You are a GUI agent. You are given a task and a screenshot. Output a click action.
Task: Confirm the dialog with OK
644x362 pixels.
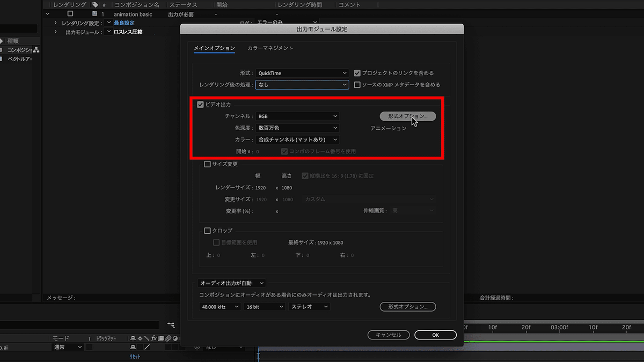(435, 335)
